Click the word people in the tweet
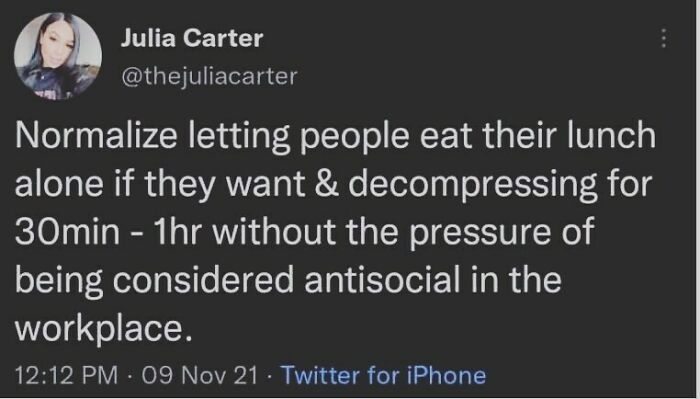Screen dimensions: 700x399 pyautogui.click(x=354, y=137)
